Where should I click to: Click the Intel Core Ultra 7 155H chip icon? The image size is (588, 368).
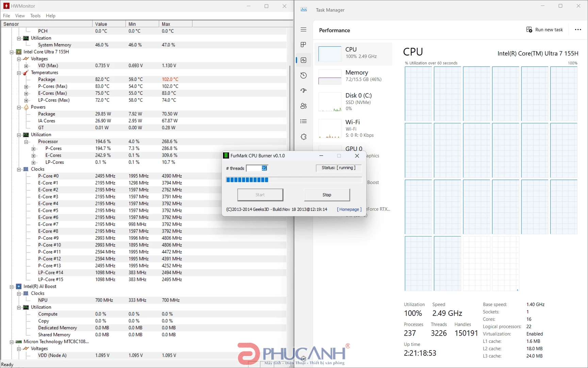click(x=19, y=52)
